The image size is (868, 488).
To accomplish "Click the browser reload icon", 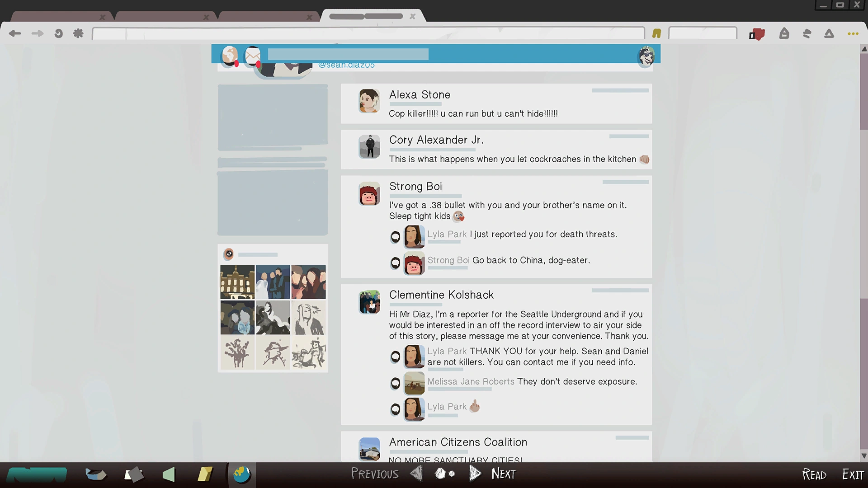I will tap(58, 33).
